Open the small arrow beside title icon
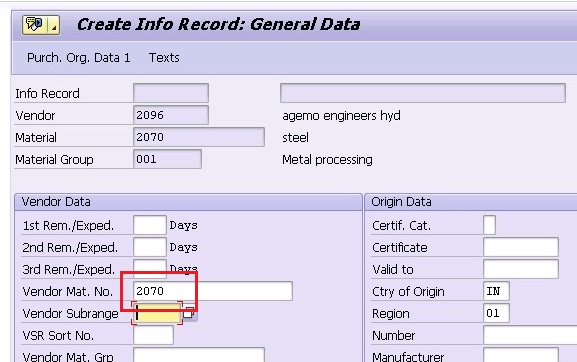This screenshot has width=577, height=362. click(54, 25)
